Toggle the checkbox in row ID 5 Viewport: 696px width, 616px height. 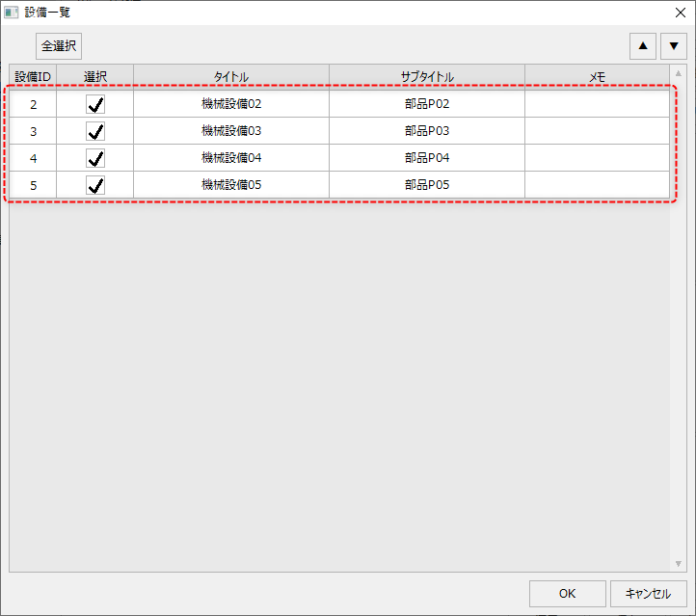pyautogui.click(x=95, y=185)
